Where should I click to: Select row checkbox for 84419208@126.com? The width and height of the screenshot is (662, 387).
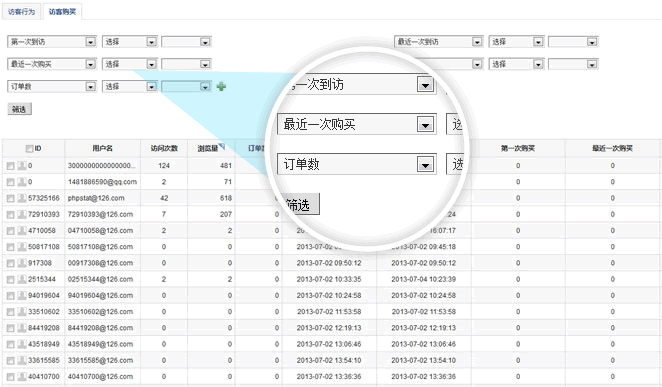[x=11, y=329]
